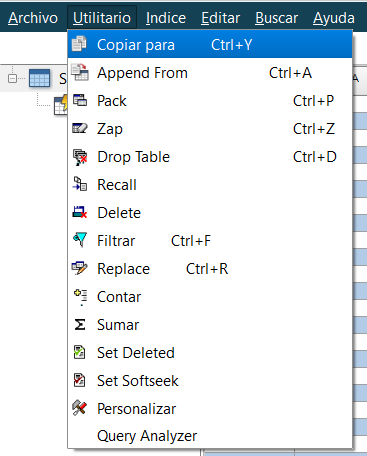The image size is (367, 456).
Task: Open the Filtrar option
Action: (210, 241)
